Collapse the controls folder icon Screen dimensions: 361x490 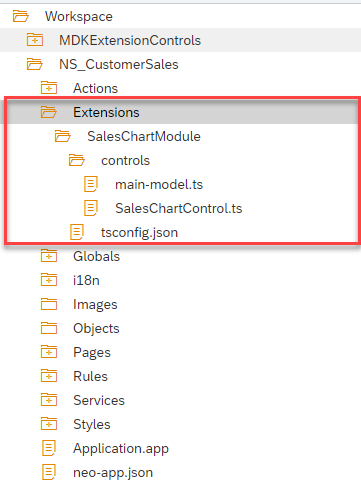tap(77, 160)
